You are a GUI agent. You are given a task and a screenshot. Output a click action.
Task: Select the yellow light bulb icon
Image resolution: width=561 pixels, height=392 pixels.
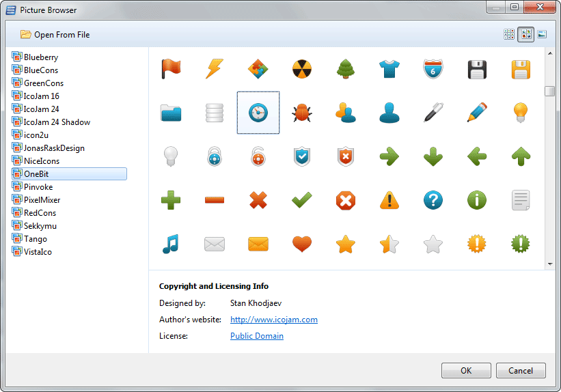[521, 113]
